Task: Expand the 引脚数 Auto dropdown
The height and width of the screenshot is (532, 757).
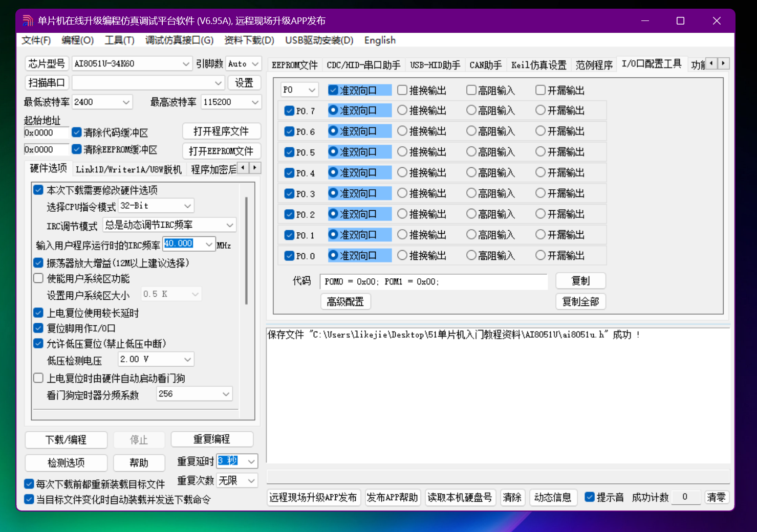Action: point(255,64)
